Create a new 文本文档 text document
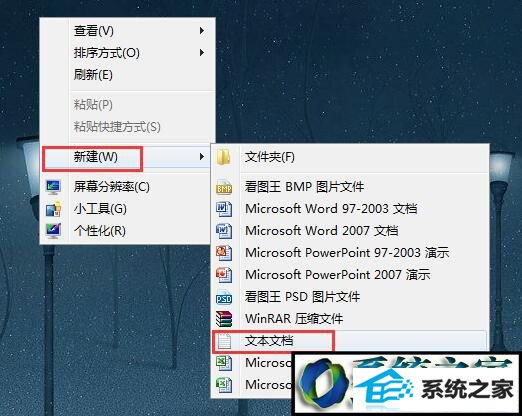 tap(350, 341)
